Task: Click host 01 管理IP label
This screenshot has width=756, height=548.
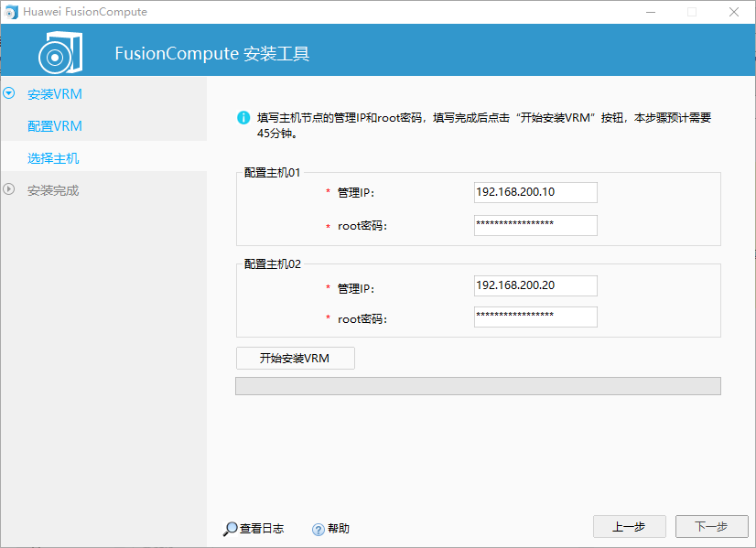Action: (356, 193)
